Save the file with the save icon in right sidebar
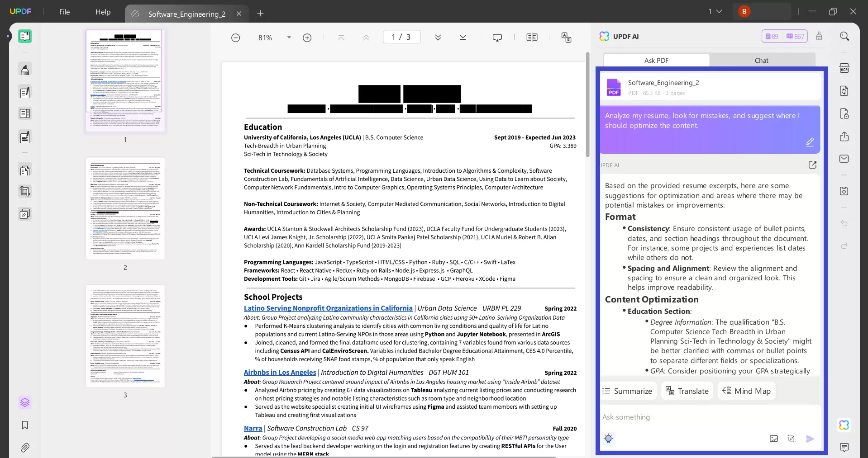 [844, 191]
